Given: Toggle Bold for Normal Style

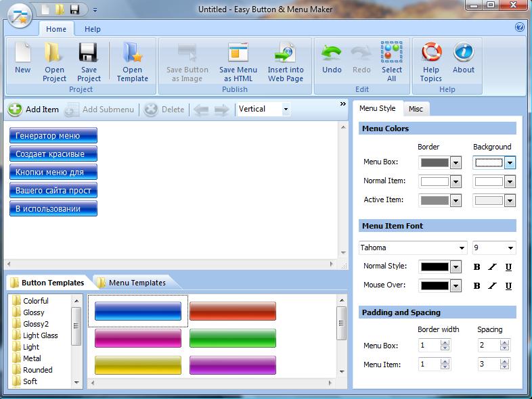Looking at the screenshot, I should pyautogui.click(x=476, y=267).
